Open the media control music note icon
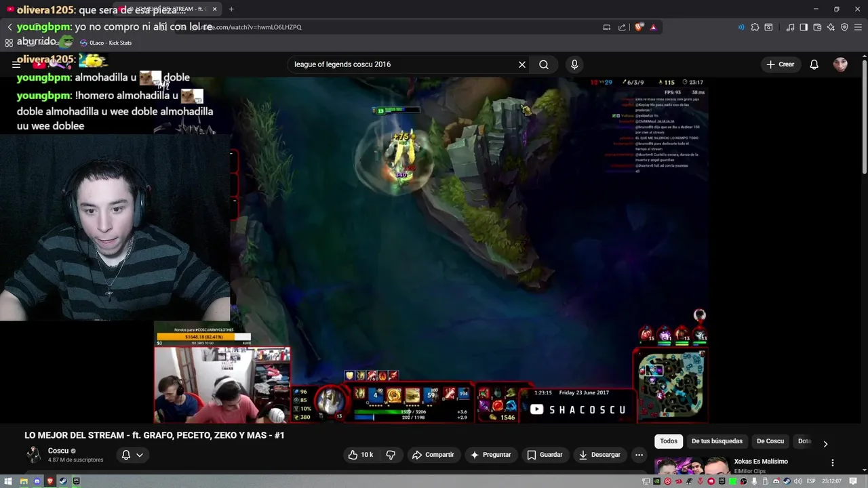This screenshot has width=868, height=488. coord(790,27)
